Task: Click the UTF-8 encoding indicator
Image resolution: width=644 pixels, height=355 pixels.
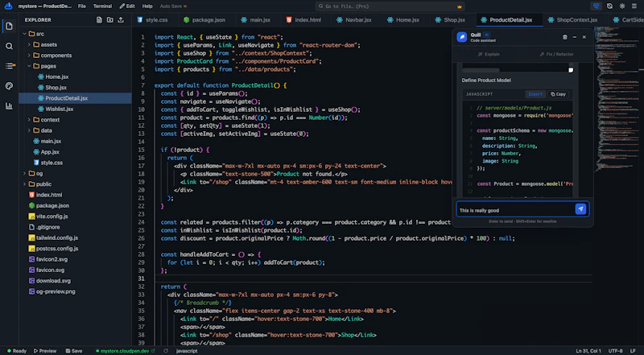Action: (615, 351)
